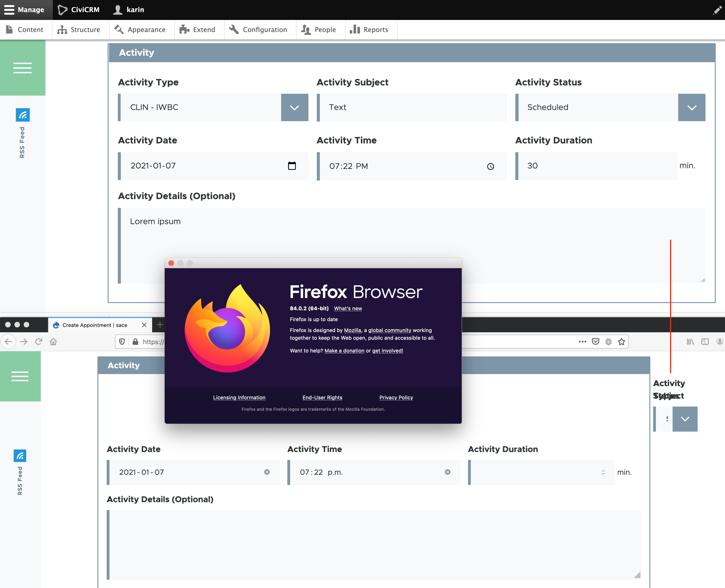Bookmark this page with the star icon

(621, 342)
